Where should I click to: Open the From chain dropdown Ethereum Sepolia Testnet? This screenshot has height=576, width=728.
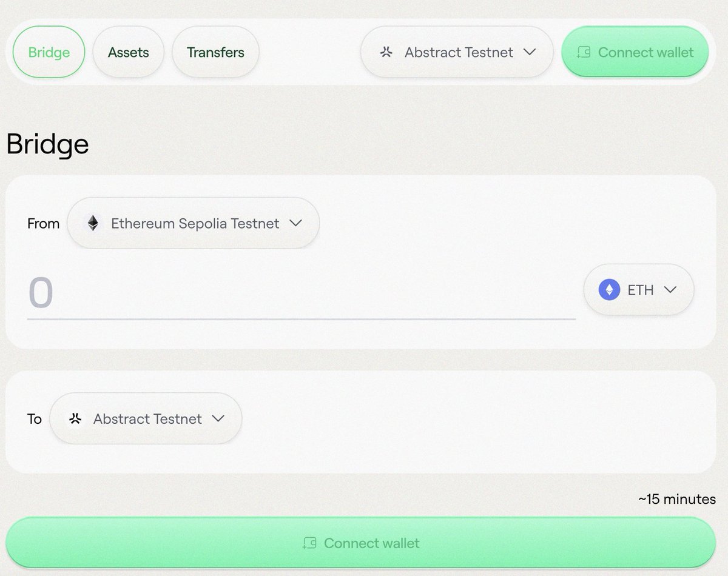click(x=193, y=223)
